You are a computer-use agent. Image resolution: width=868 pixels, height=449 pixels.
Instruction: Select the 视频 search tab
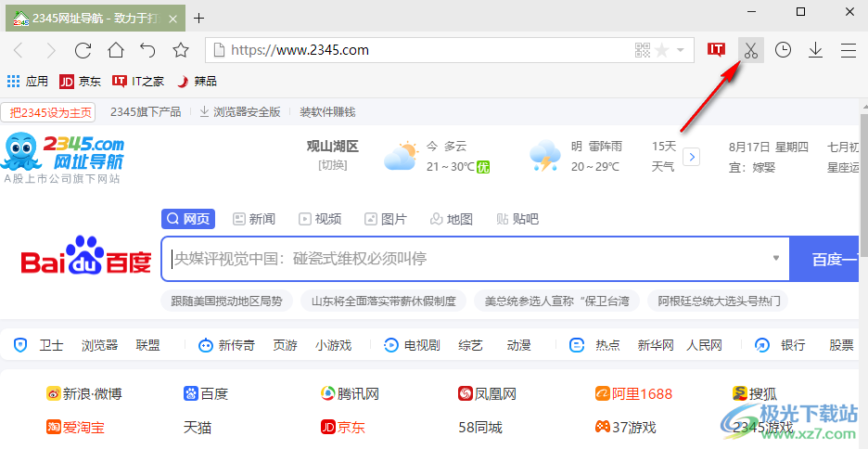tap(320, 219)
